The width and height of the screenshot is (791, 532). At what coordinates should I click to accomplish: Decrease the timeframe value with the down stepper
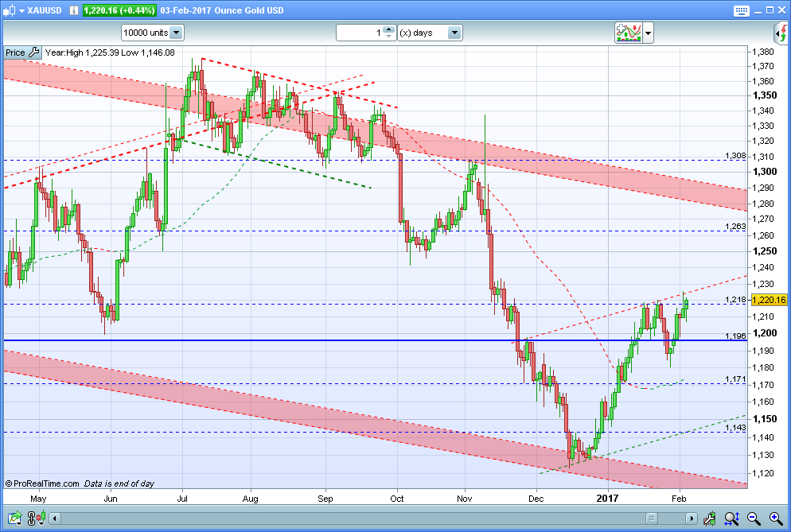pos(388,37)
